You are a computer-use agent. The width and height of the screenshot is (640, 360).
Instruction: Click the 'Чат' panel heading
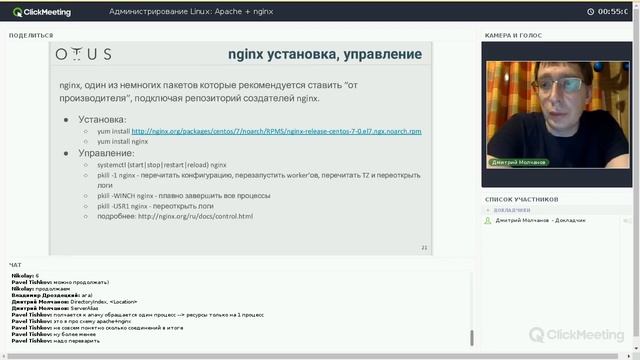15,265
